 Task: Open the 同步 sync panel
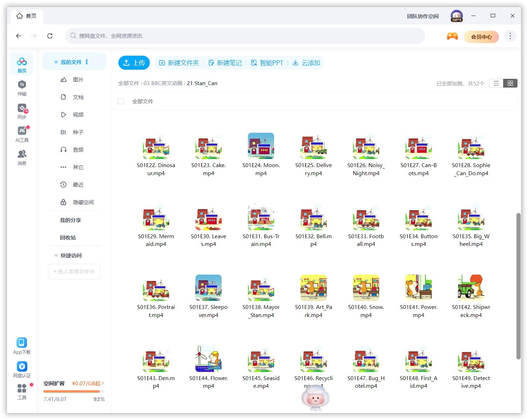pyautogui.click(x=22, y=111)
